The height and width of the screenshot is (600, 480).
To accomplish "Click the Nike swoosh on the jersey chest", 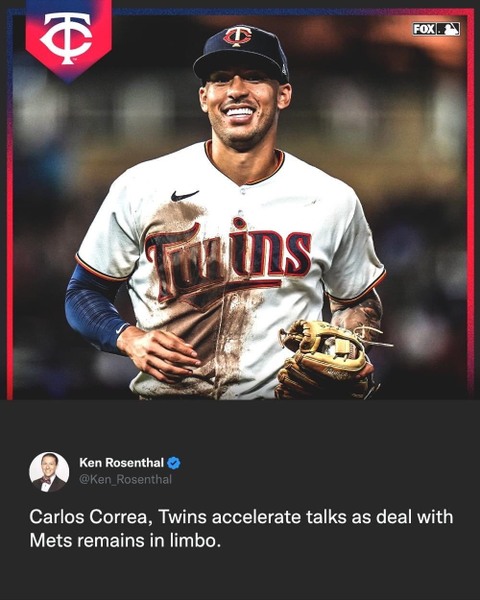I will click(184, 196).
